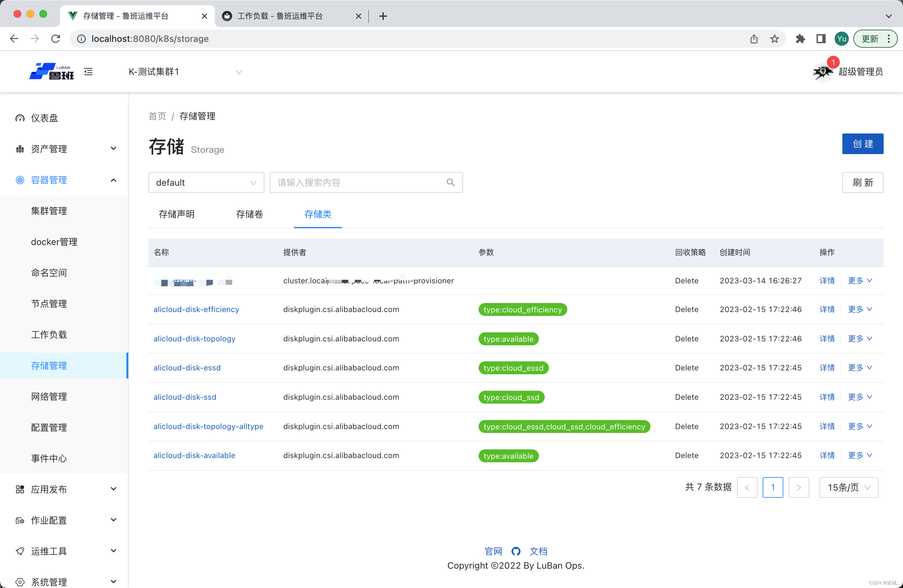Expand the 资产管理 sidebar menu
The height and width of the screenshot is (588, 903).
pyautogui.click(x=64, y=149)
